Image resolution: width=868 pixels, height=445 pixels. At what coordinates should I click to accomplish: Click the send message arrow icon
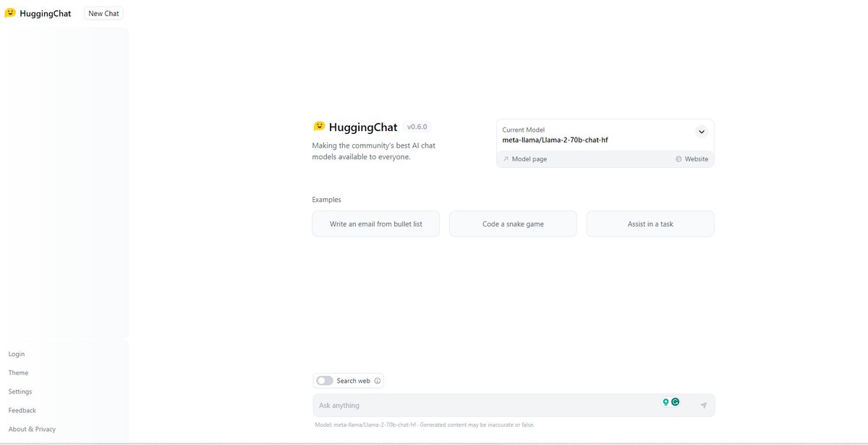pos(703,405)
